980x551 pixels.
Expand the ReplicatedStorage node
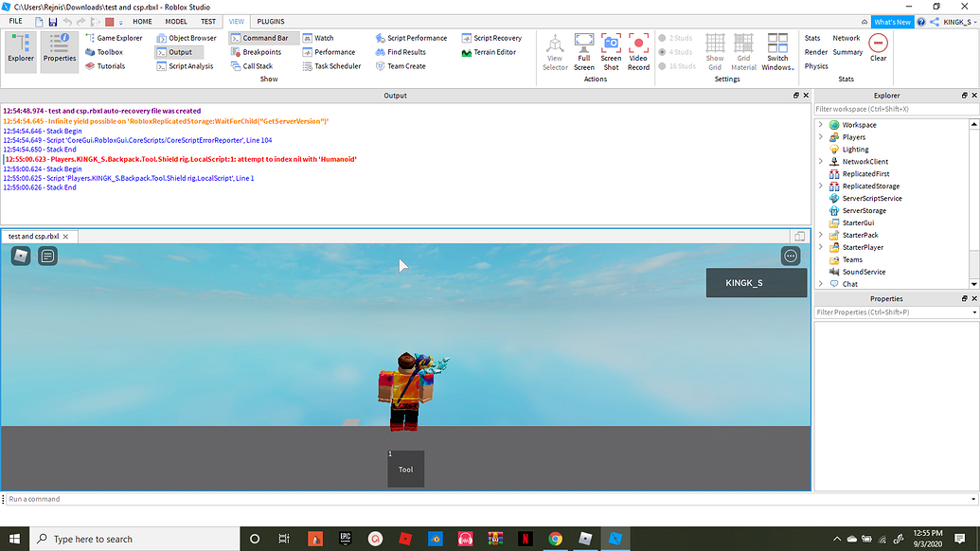(821, 186)
